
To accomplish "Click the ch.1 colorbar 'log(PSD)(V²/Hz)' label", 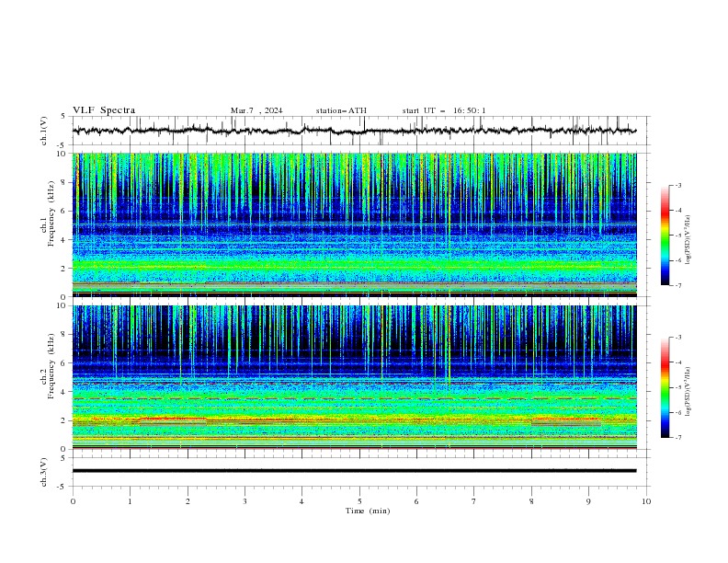I will [x=688, y=240].
